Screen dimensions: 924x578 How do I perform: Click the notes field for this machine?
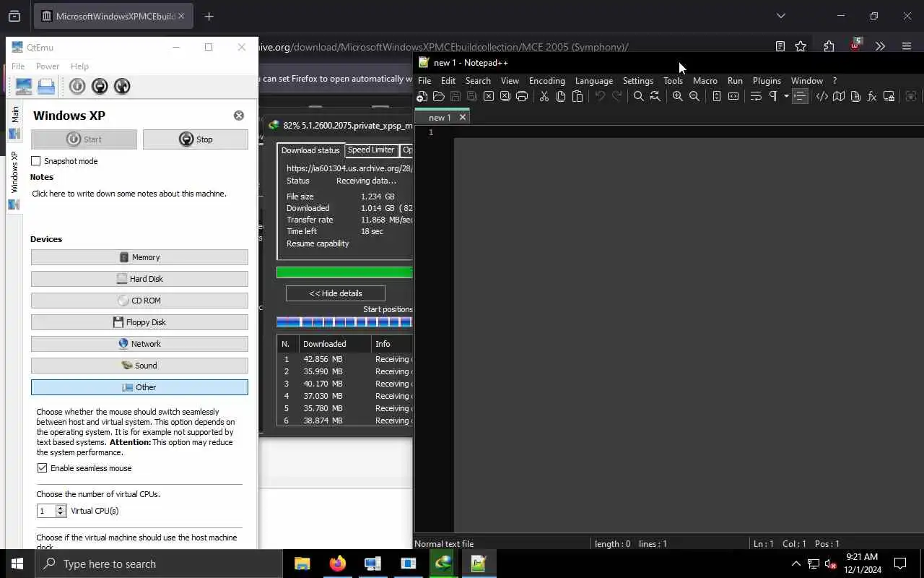(x=129, y=194)
